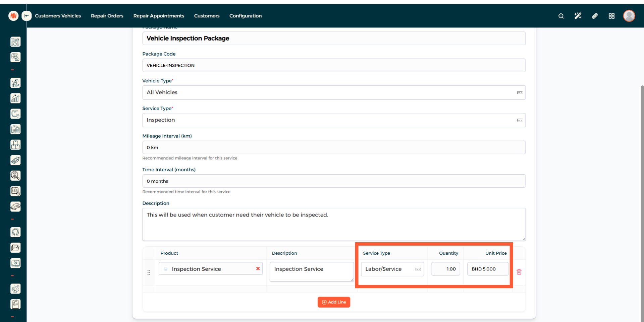Viewport: 644px width, 322px height.
Task: Click the headset support sidebar icon
Action: [15, 232]
